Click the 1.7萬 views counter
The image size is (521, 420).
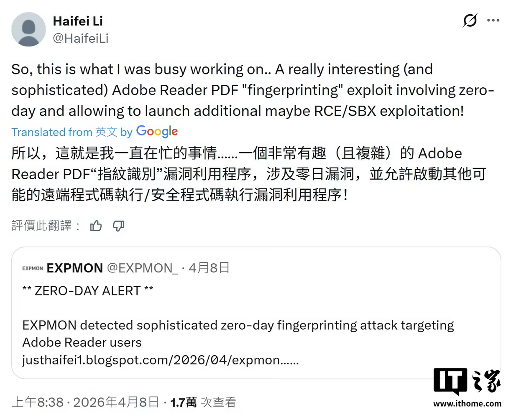tap(183, 402)
